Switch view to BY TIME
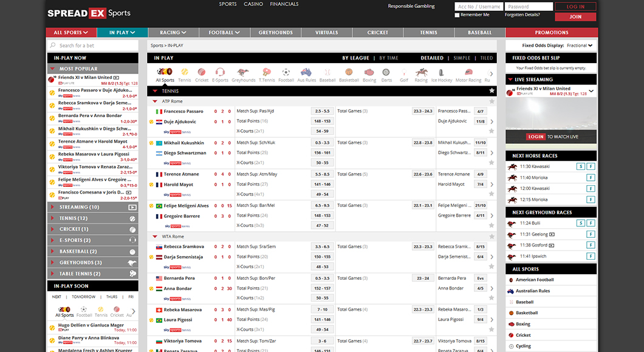 click(389, 58)
